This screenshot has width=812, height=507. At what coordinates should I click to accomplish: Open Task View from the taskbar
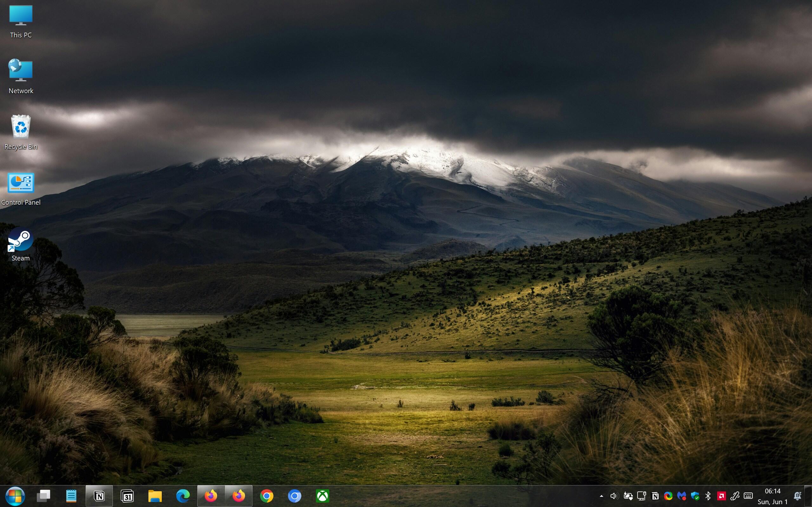coord(44,495)
